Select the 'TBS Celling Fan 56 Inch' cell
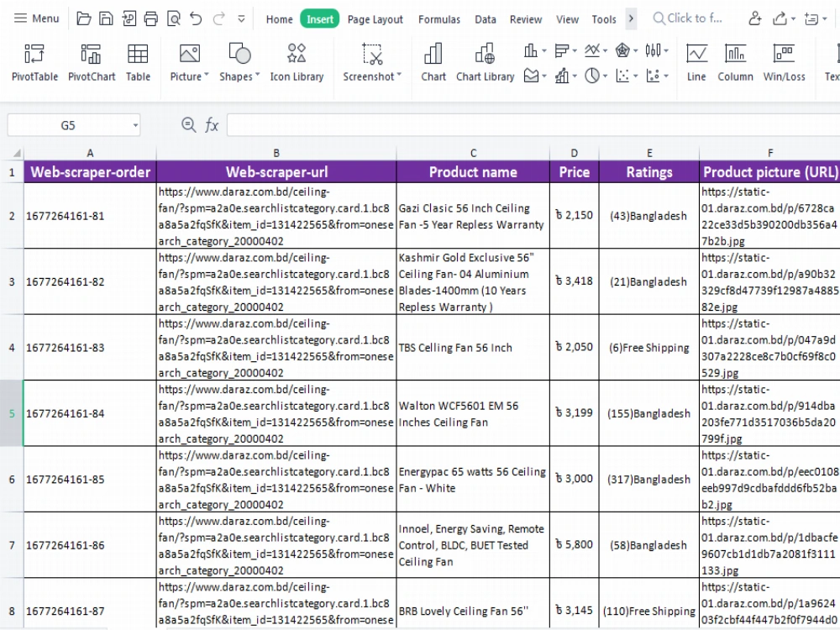Screen dimensions: 840x630 [x=473, y=348]
